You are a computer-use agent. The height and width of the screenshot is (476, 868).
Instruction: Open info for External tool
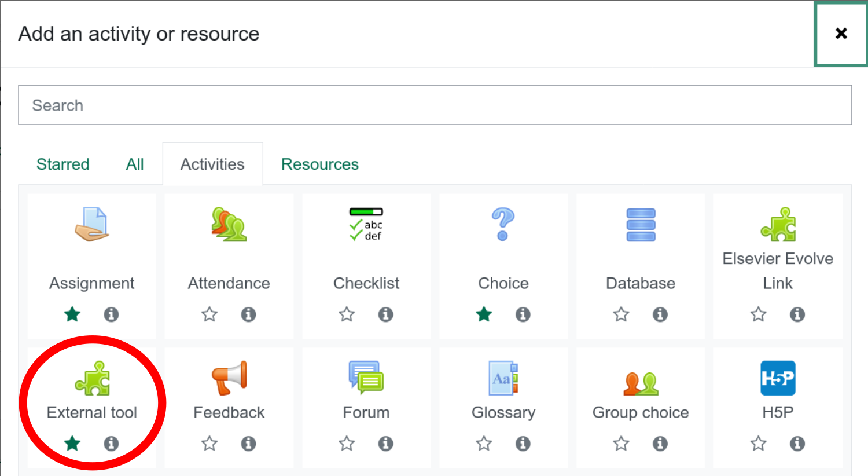pos(111,444)
